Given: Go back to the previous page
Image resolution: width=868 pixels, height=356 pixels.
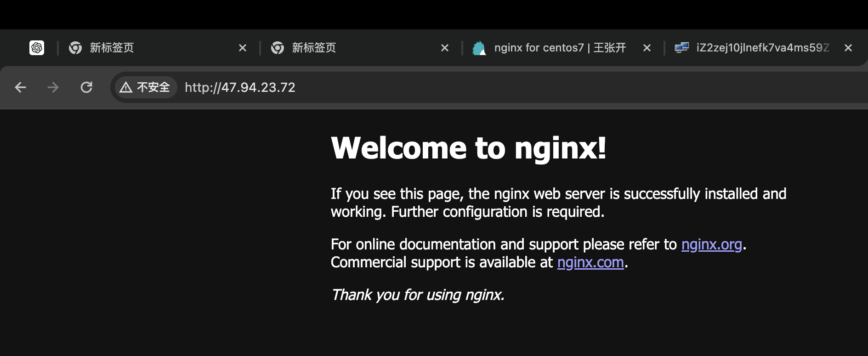Looking at the screenshot, I should pos(20,87).
